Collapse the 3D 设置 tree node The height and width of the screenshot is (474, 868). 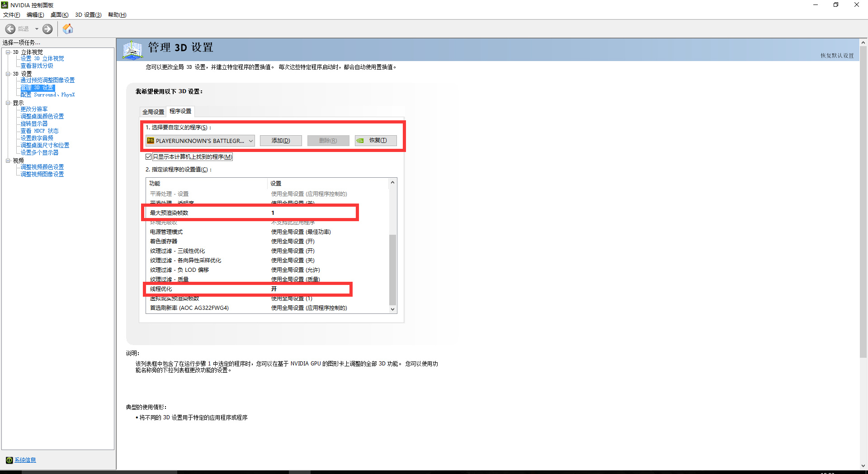(8, 74)
